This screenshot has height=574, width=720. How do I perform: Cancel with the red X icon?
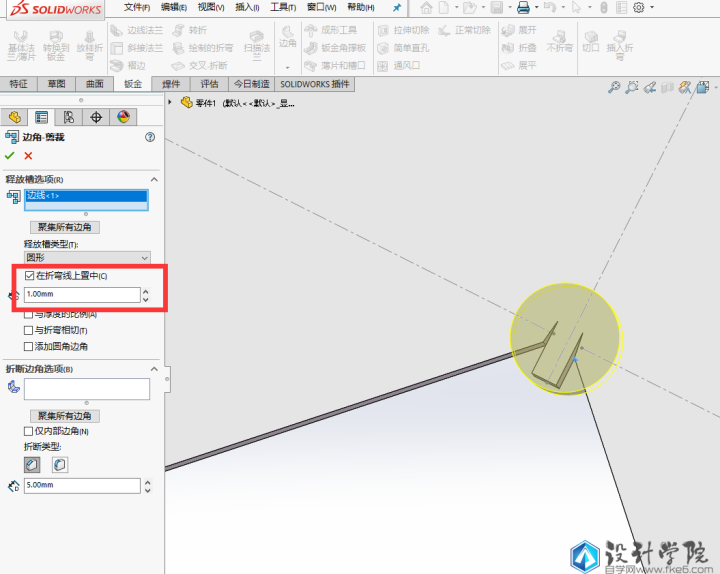pyautogui.click(x=28, y=155)
